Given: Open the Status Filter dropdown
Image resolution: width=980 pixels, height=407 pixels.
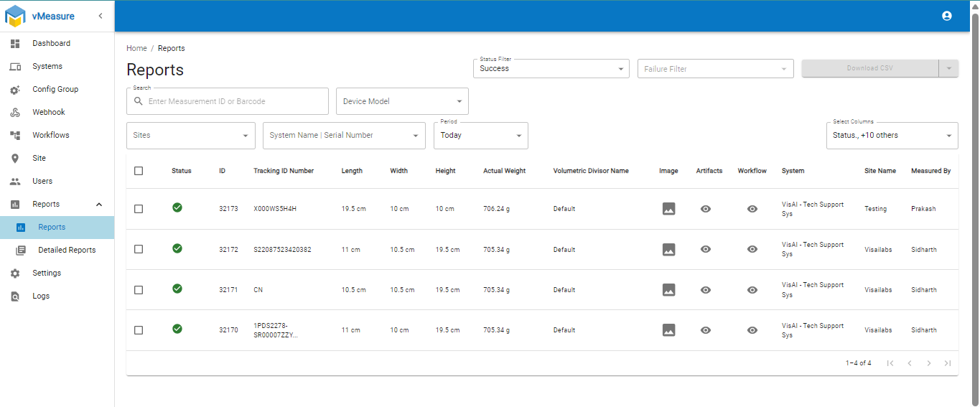Looking at the screenshot, I should pos(551,69).
